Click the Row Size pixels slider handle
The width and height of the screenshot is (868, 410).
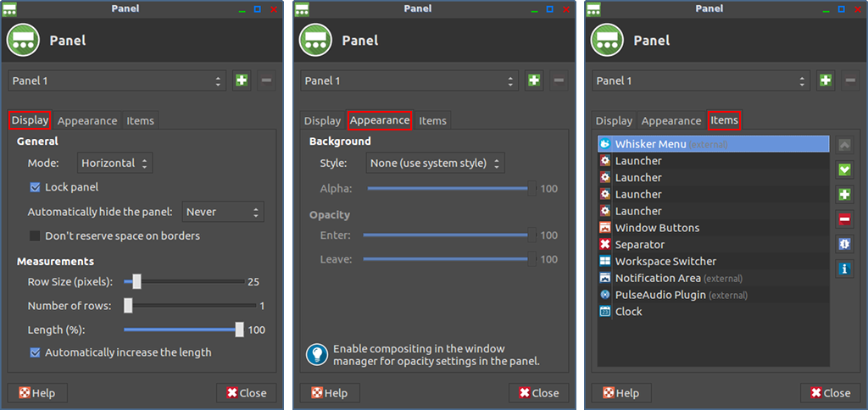point(136,281)
